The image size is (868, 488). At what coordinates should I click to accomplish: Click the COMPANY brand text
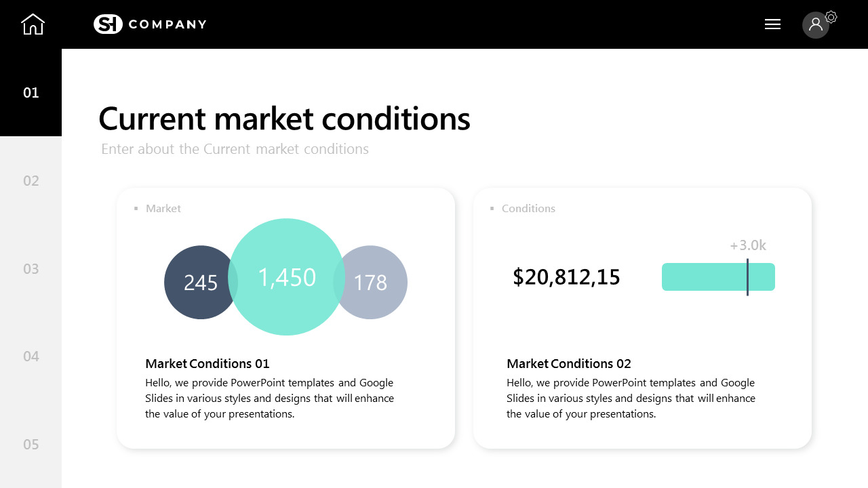coord(167,24)
